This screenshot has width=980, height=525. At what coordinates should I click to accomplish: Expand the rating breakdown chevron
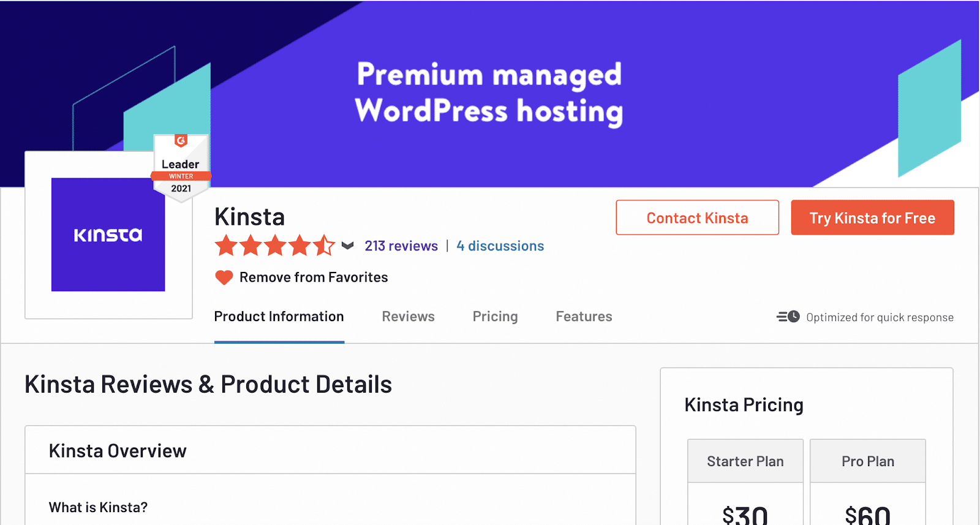[348, 246]
